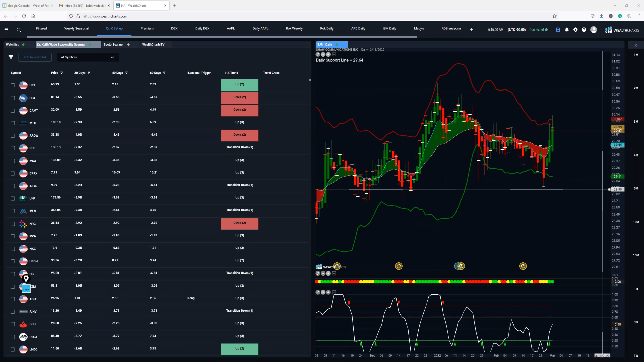Click the SJR - Daily chart tab
This screenshot has width=644, height=362.
[331, 44]
